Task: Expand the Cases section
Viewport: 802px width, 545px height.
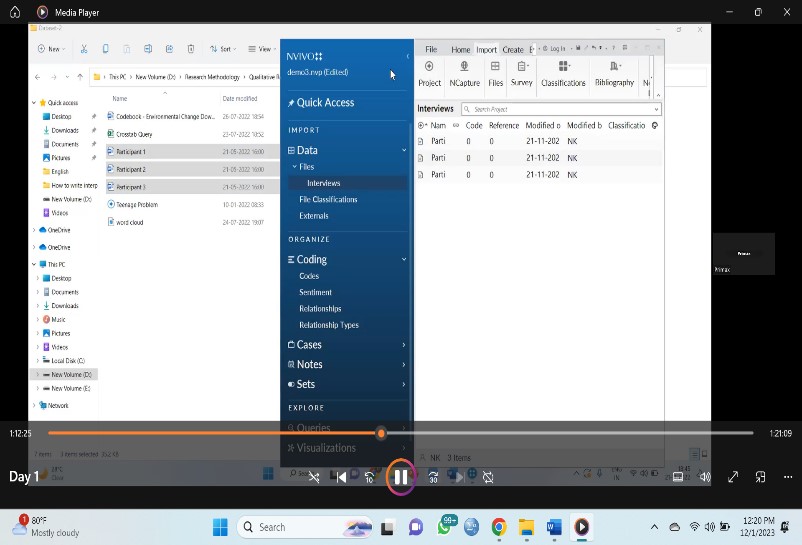Action: (x=404, y=345)
